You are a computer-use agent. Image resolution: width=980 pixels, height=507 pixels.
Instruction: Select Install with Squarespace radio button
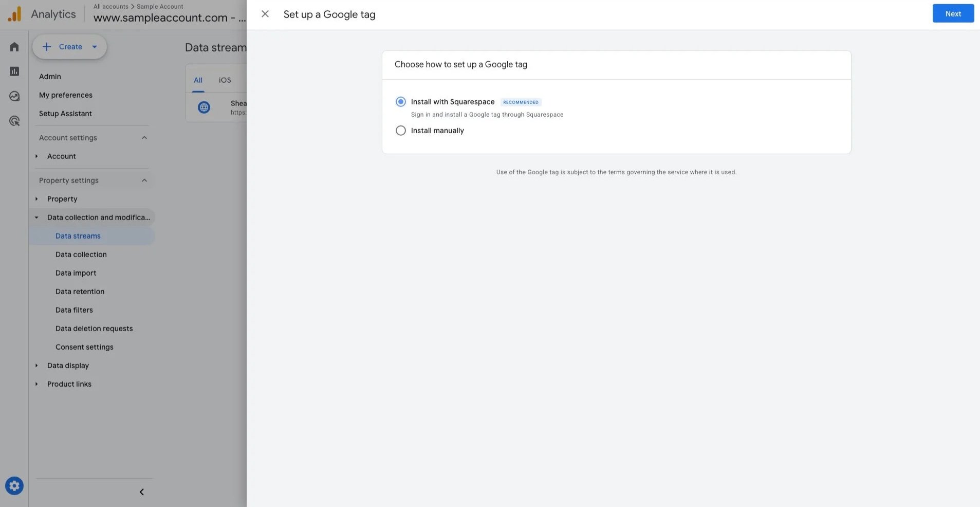401,102
